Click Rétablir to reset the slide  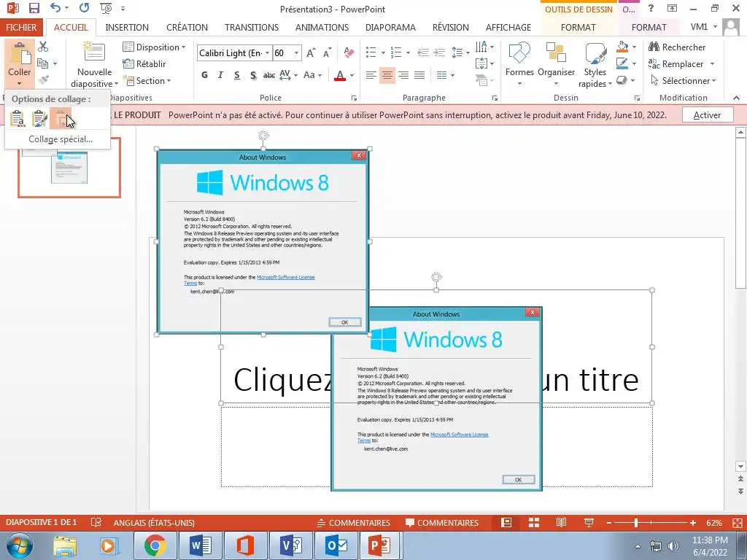pos(144,64)
